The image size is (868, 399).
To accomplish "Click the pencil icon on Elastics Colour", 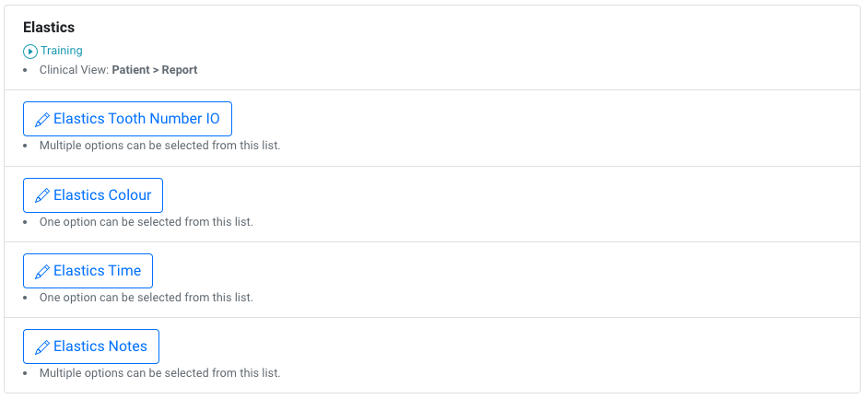I will click(42, 196).
